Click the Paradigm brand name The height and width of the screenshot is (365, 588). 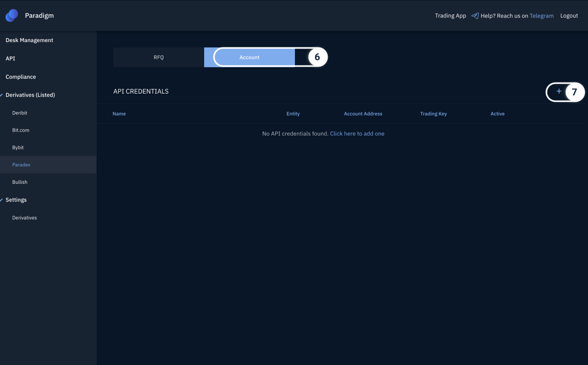pos(39,15)
